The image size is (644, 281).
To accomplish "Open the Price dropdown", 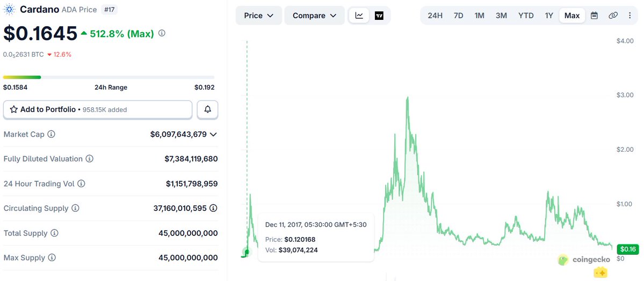I will click(259, 16).
